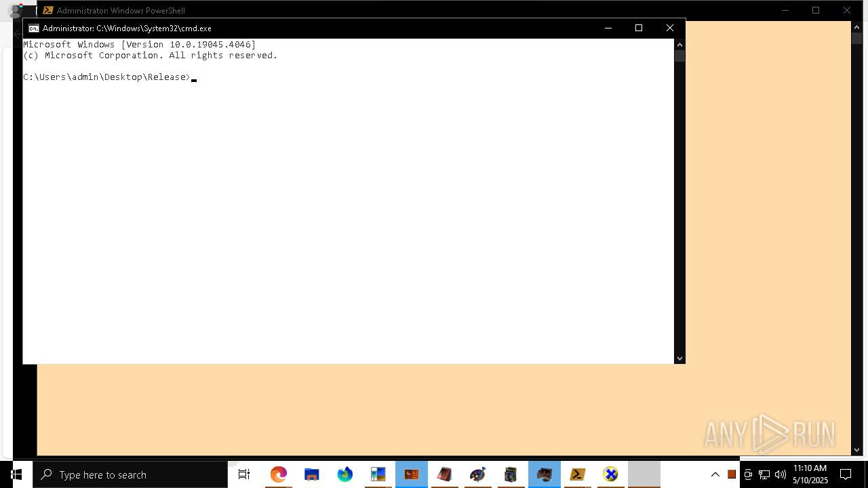Click the blank grey taskbar button
The height and width of the screenshot is (488, 868).
644,474
